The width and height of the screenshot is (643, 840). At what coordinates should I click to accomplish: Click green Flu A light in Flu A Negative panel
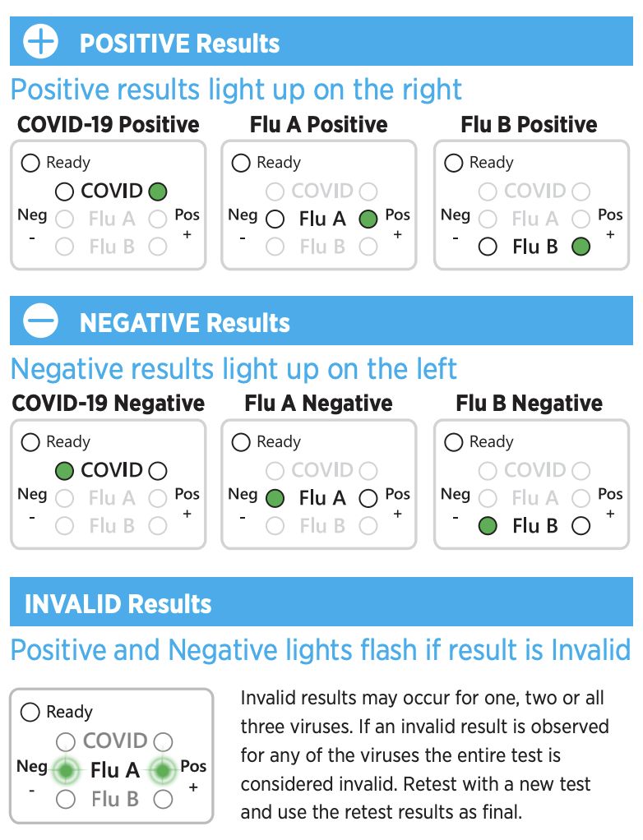point(275,498)
